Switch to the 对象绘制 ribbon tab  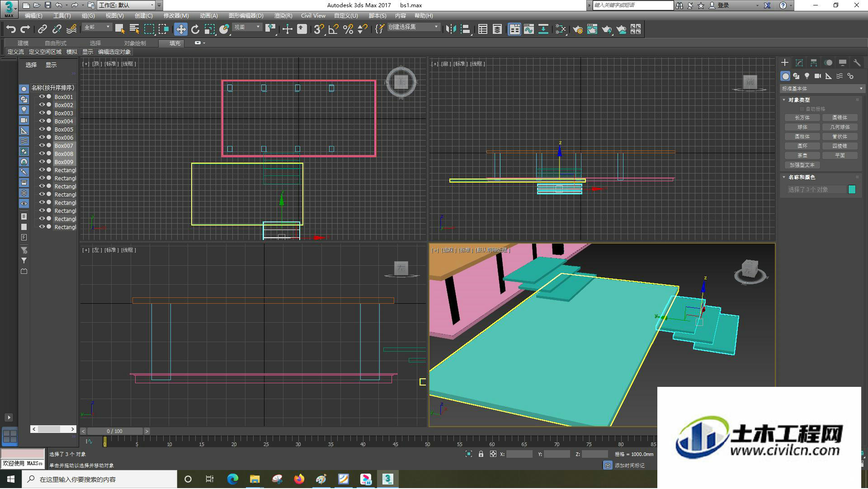pos(135,43)
